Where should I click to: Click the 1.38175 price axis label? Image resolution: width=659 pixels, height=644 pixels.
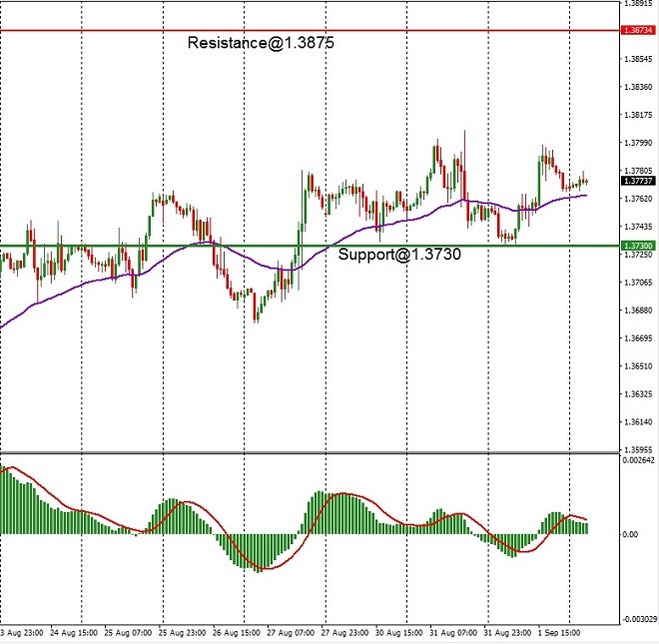638,115
